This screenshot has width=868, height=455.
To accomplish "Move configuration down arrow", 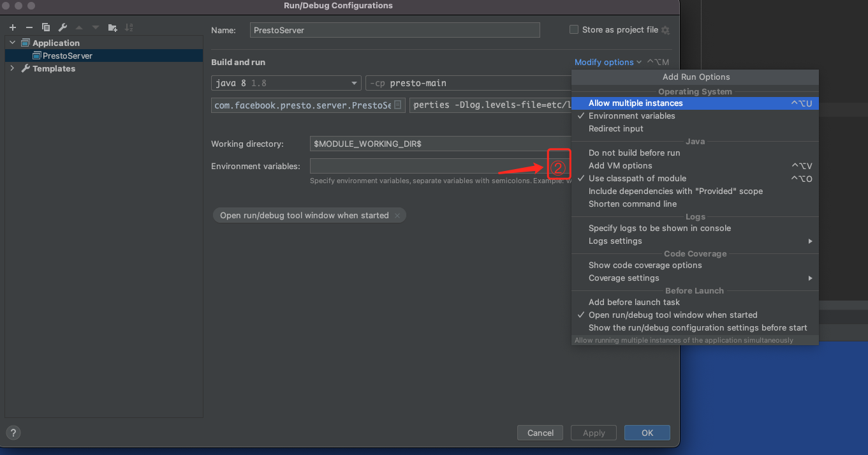I will coord(96,27).
